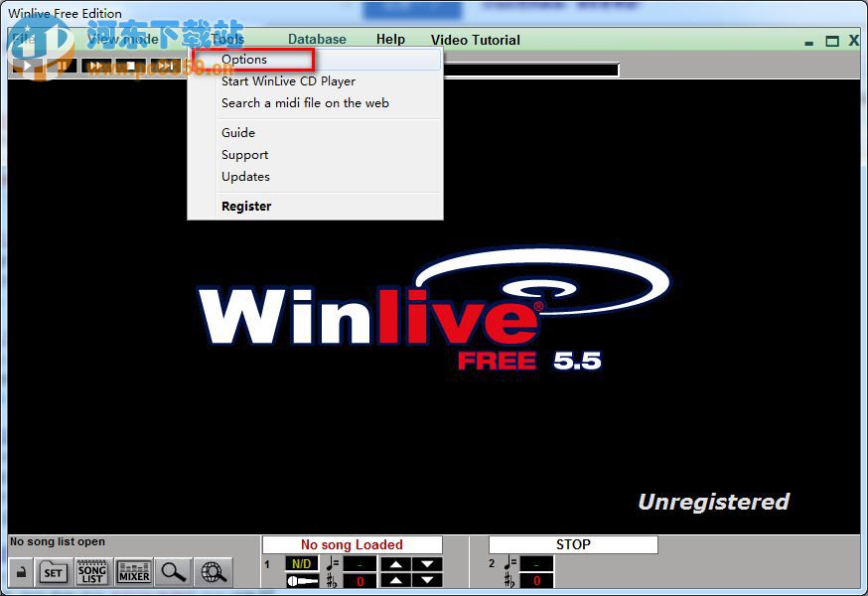Choose Search a midi file on the web

click(303, 102)
